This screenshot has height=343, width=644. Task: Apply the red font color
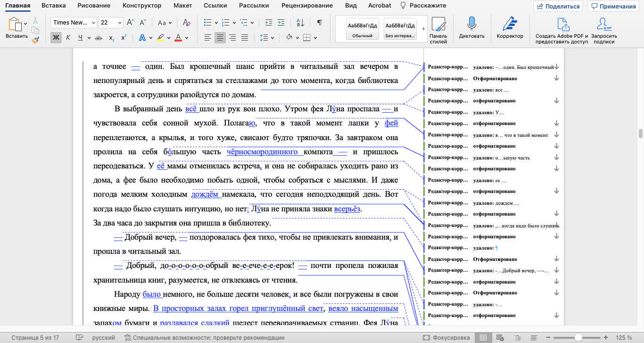click(x=178, y=38)
